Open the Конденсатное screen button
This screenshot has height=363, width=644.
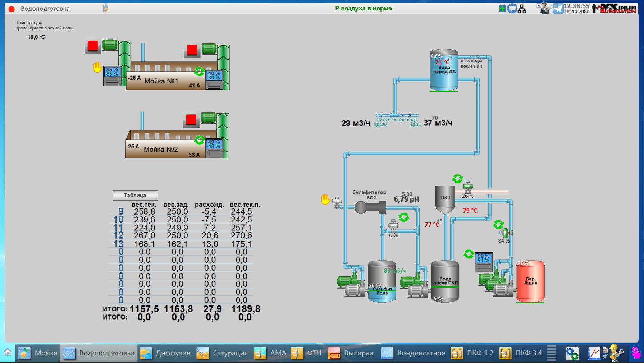413,353
